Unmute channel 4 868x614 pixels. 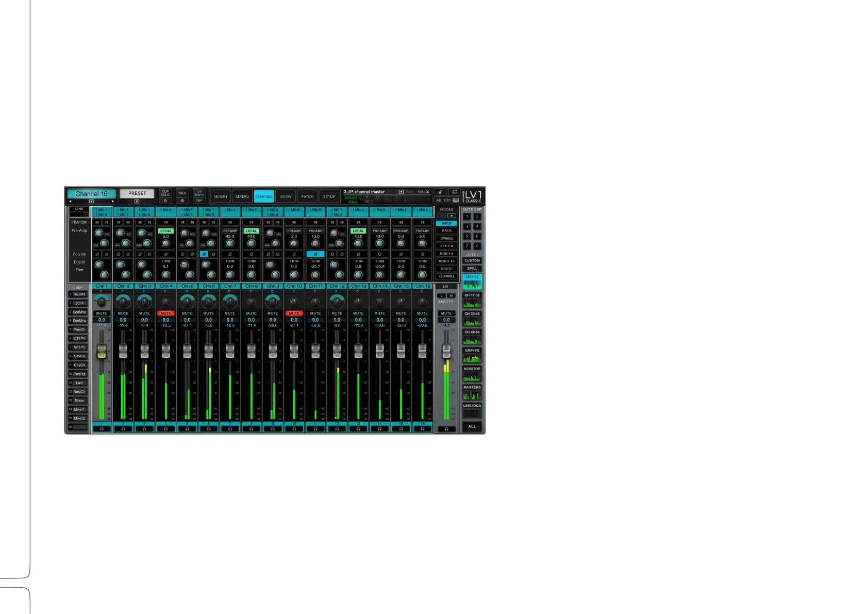pos(166,313)
